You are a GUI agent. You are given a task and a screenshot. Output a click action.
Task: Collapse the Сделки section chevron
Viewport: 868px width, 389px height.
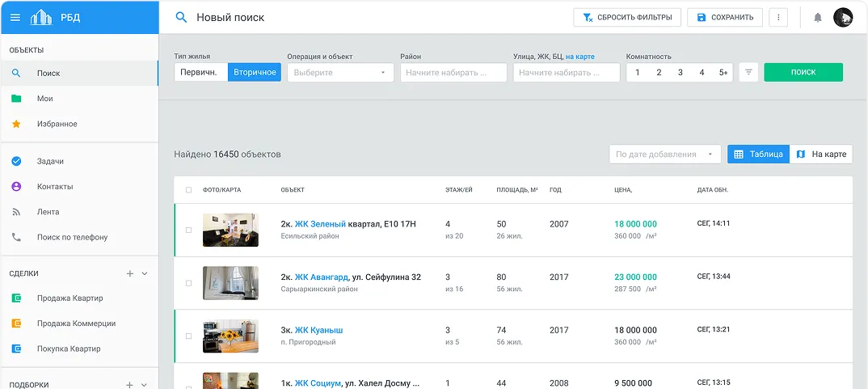pyautogui.click(x=145, y=273)
